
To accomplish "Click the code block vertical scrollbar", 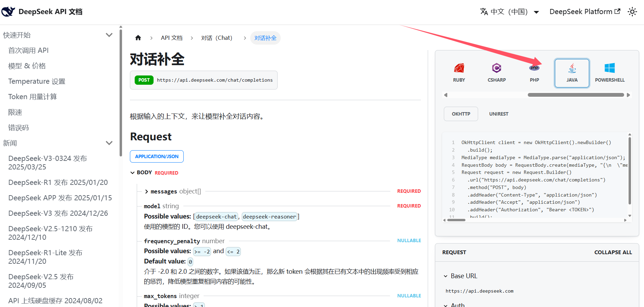I will (630, 171).
